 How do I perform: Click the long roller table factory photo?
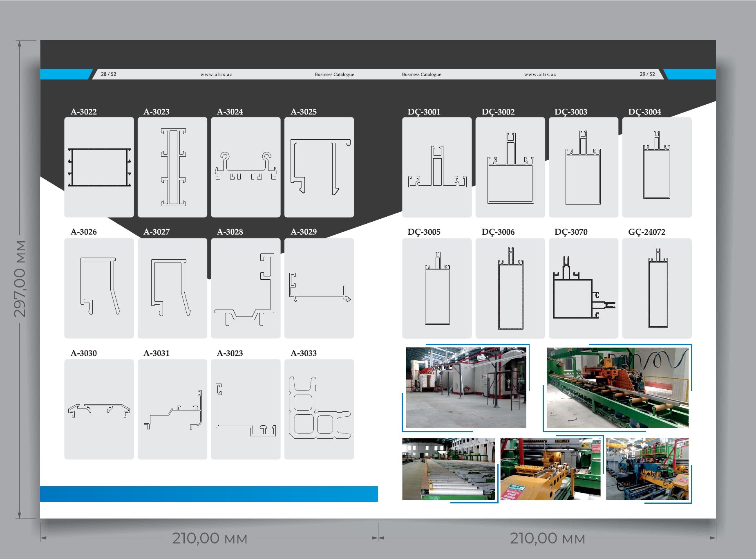pos(448,469)
